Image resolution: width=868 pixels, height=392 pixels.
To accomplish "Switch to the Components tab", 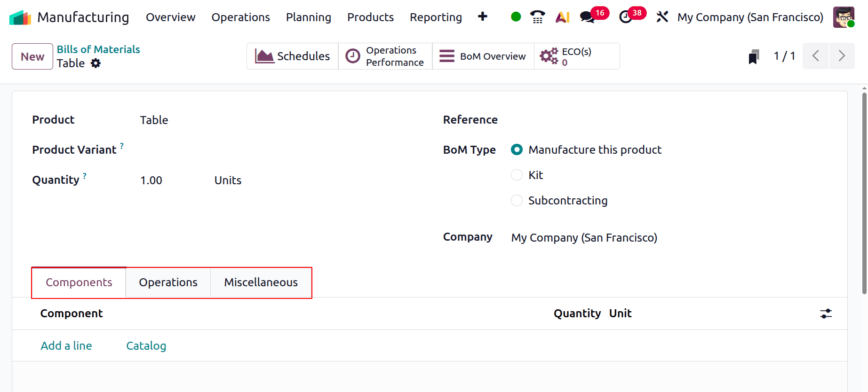I will tap(79, 282).
